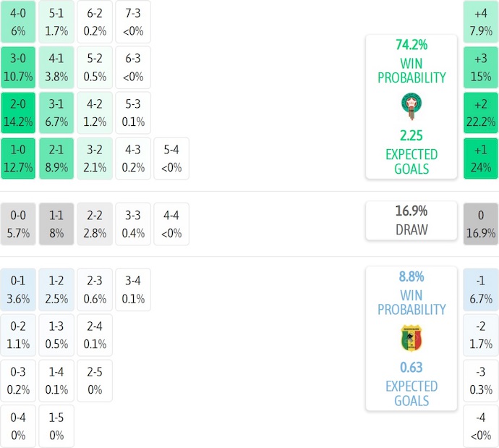
Task: Click the 3-0 score probability tile
Action: click(18, 67)
